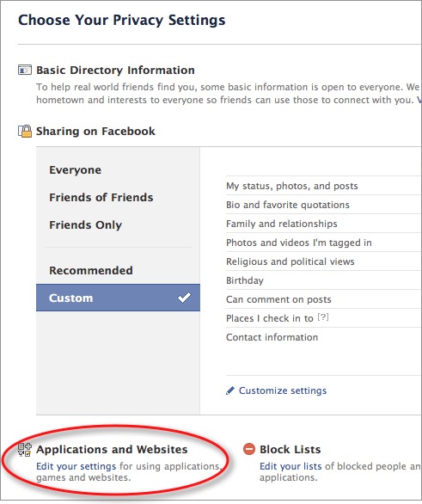Click the Contact information row
This screenshot has height=504, width=422.
[324, 337]
